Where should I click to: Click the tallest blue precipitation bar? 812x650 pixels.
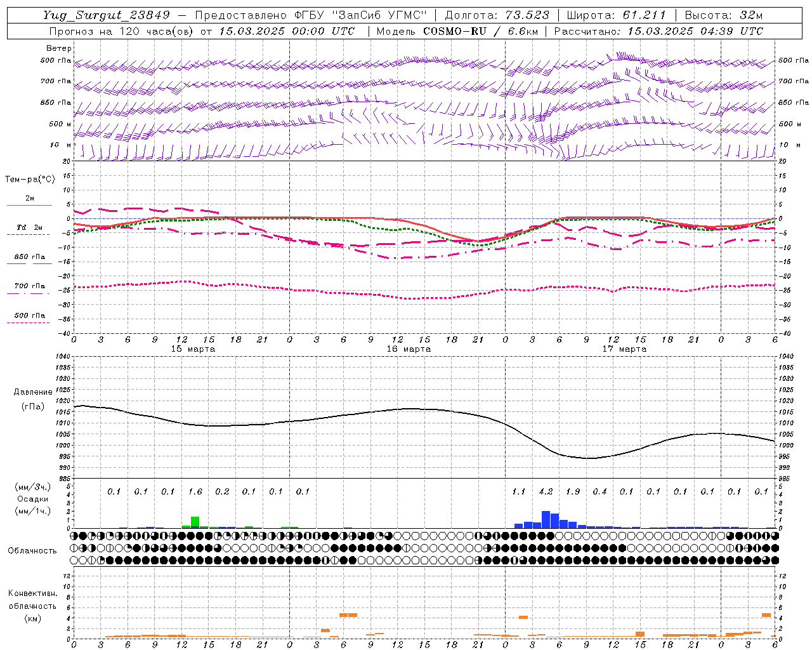tap(546, 519)
